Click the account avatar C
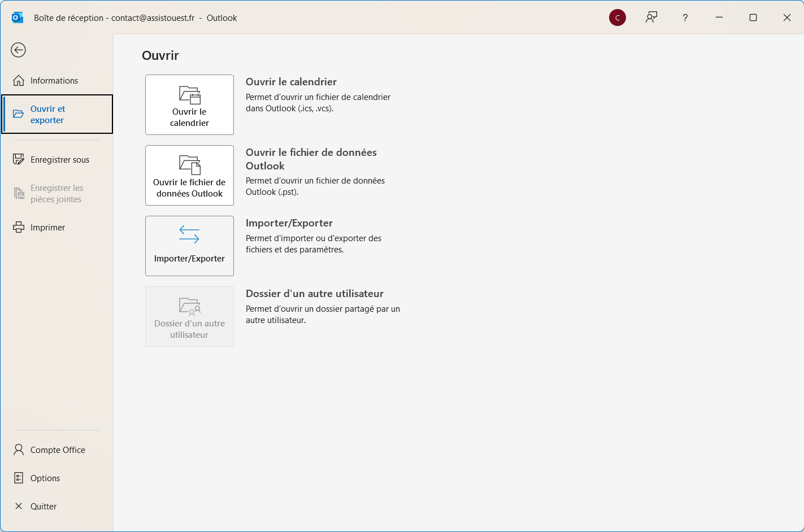804x532 pixels. [x=618, y=18]
